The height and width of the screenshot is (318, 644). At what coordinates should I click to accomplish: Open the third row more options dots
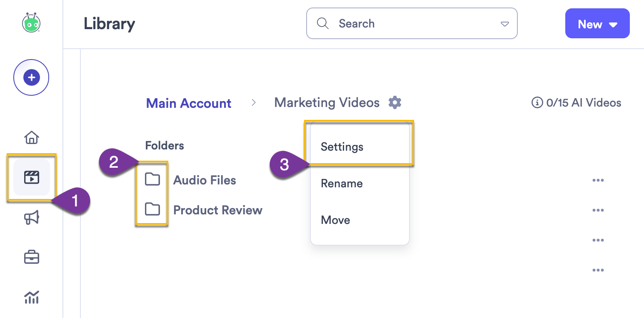coord(598,240)
